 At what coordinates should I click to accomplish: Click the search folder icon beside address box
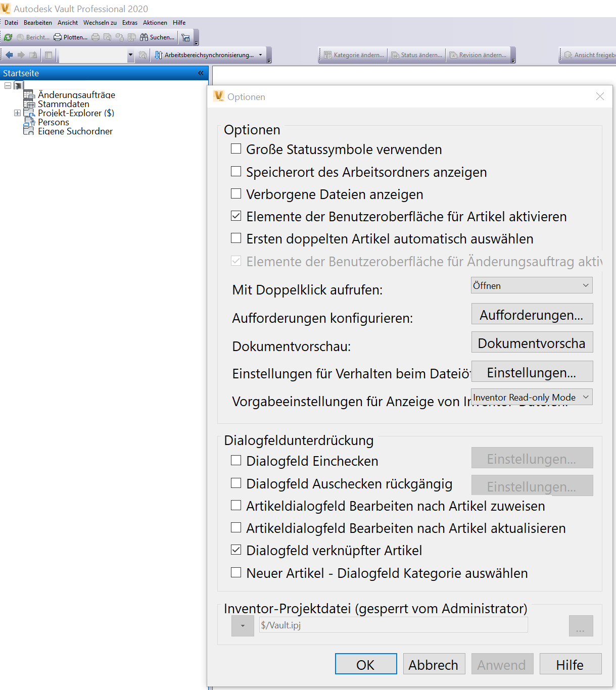[x=143, y=55]
